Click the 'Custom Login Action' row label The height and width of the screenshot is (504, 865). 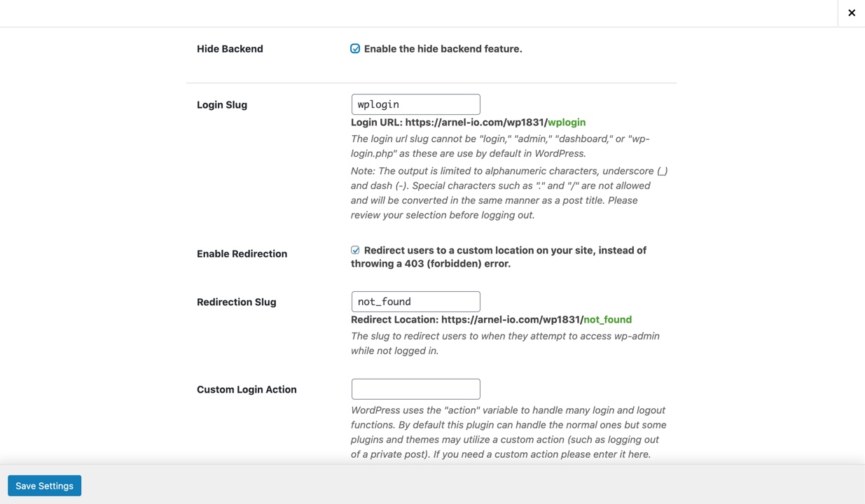247,390
